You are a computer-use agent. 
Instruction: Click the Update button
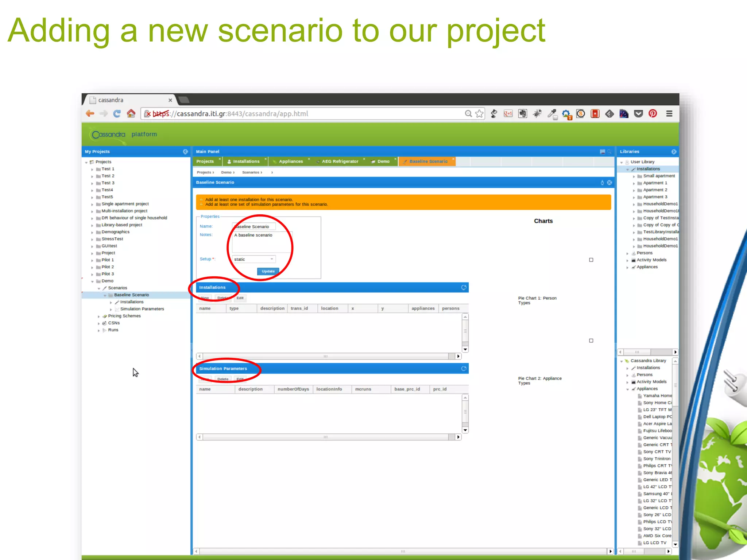coord(268,272)
